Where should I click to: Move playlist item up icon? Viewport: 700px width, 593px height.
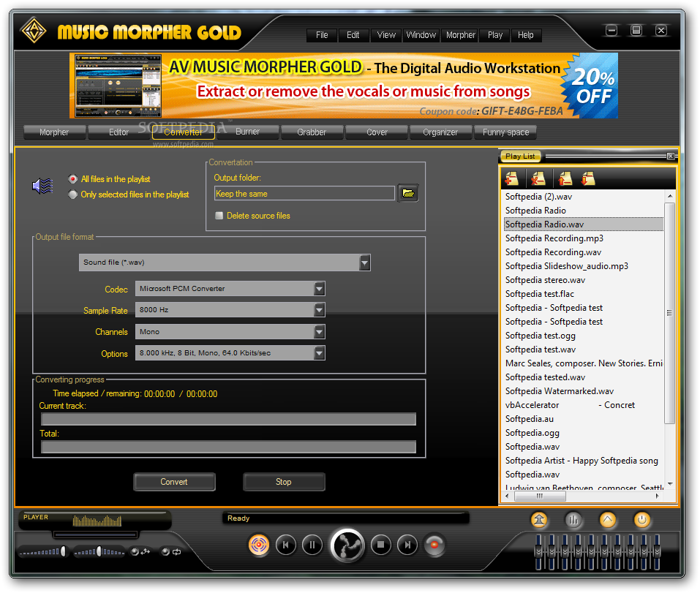[x=565, y=179]
